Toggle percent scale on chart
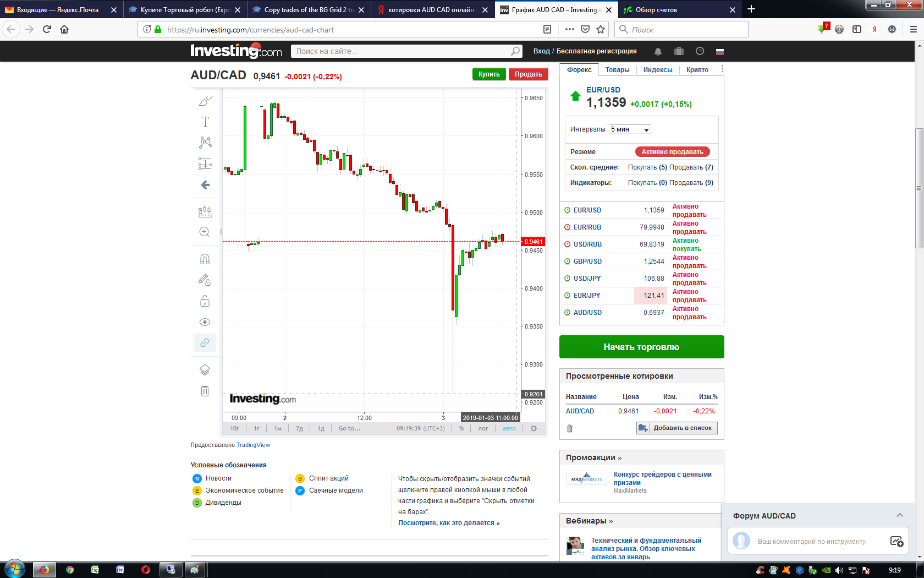924x578 pixels. tap(461, 428)
